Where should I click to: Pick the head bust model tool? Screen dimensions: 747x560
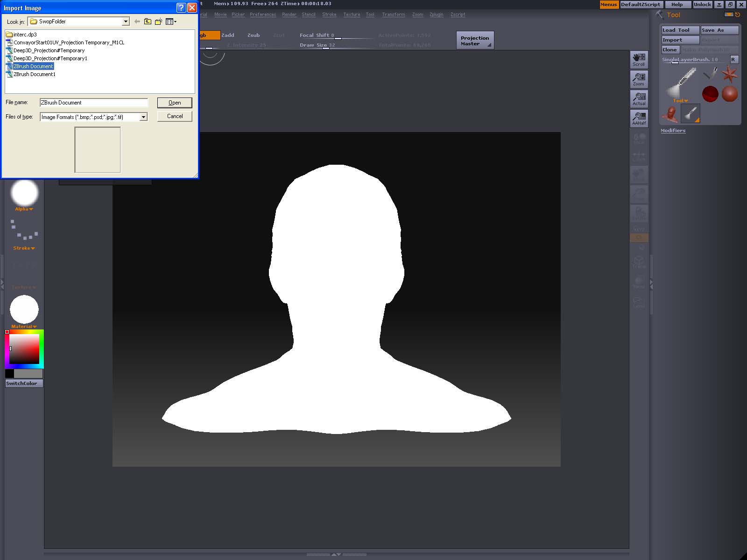[x=670, y=114]
